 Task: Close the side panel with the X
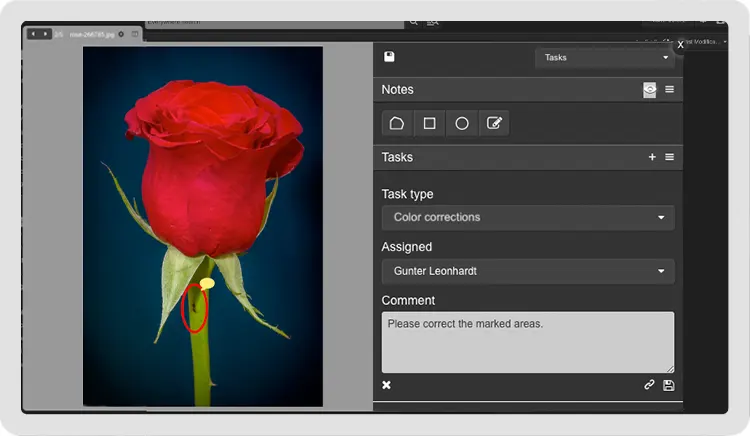tap(680, 45)
